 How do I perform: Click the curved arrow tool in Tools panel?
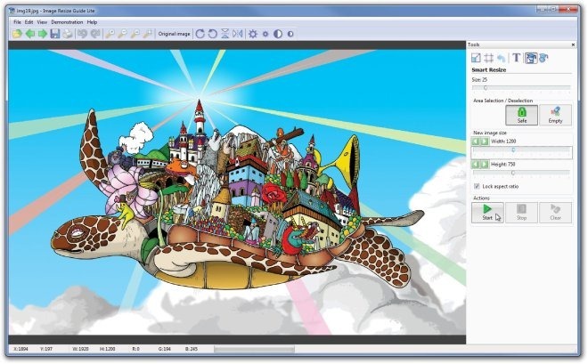(x=501, y=58)
